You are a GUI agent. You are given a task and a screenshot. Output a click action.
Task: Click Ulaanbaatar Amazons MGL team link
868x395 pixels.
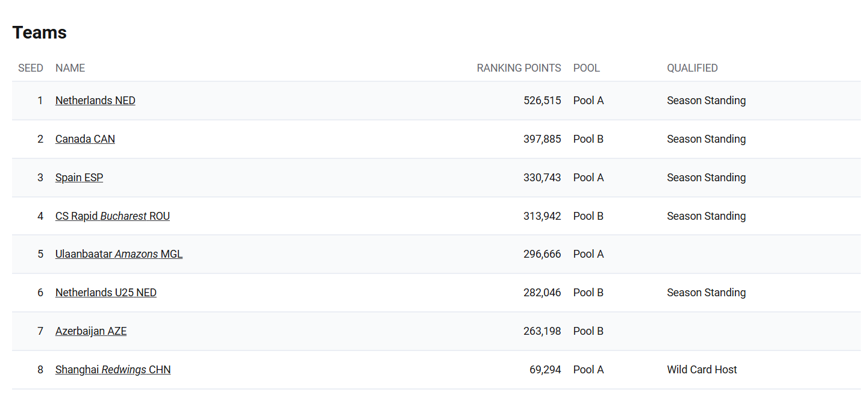pos(119,254)
